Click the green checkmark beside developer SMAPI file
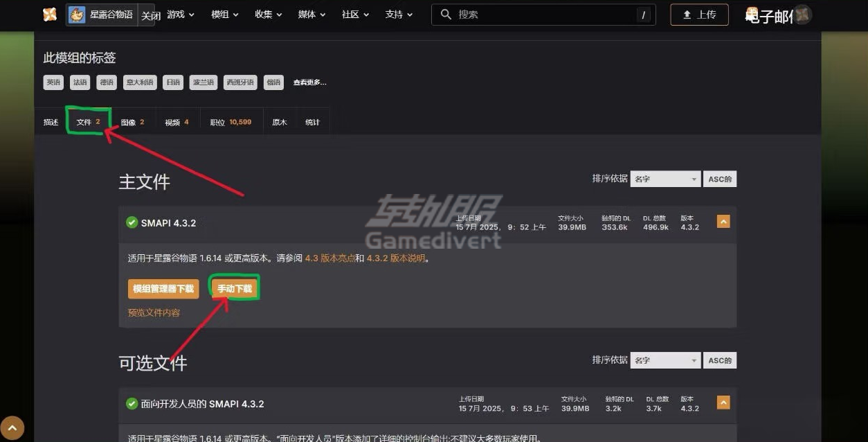Screen dimensions: 868x442 pyautogui.click(x=132, y=403)
